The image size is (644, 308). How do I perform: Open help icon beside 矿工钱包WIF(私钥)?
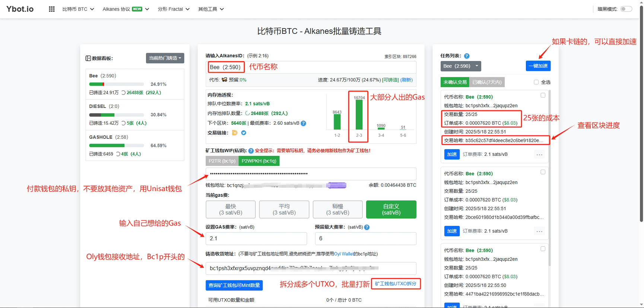point(251,151)
